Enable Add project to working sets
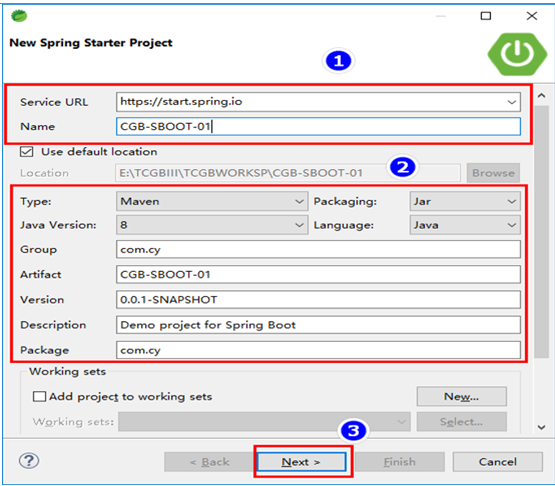The height and width of the screenshot is (486, 555). tap(39, 396)
